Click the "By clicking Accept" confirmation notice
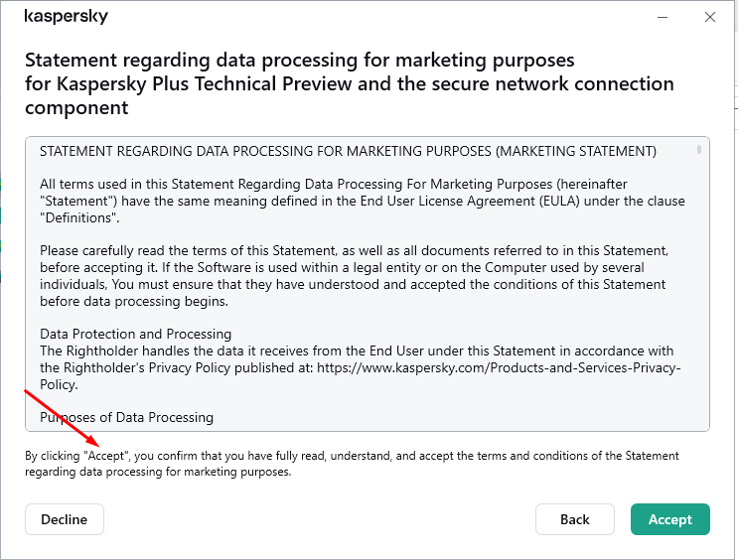 pyautogui.click(x=352, y=464)
